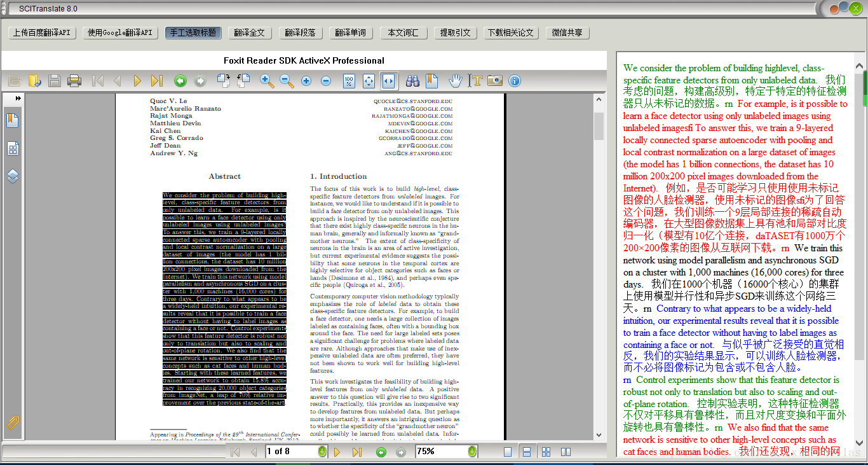Select the magnifier zoom-out tool
Screen dimensions: 868x465
click(287, 81)
